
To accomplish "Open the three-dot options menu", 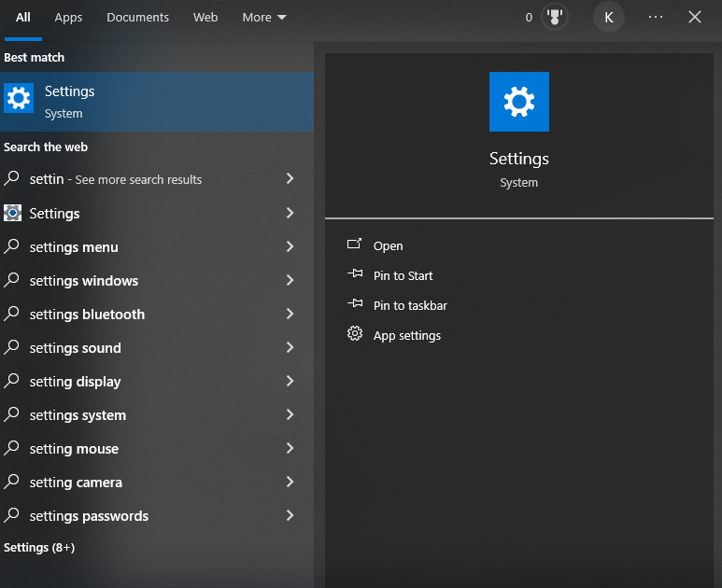I will (656, 18).
